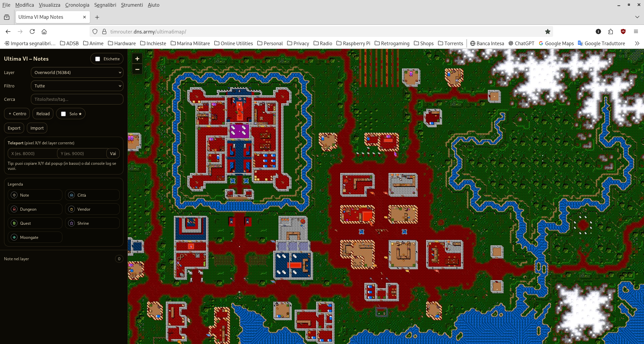Select the Shrine legend star icon
644x344 pixels.
[x=71, y=223]
